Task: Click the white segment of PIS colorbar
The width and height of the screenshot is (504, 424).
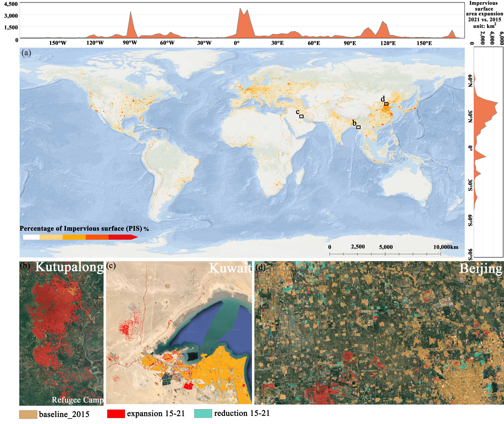Action: 31,237
